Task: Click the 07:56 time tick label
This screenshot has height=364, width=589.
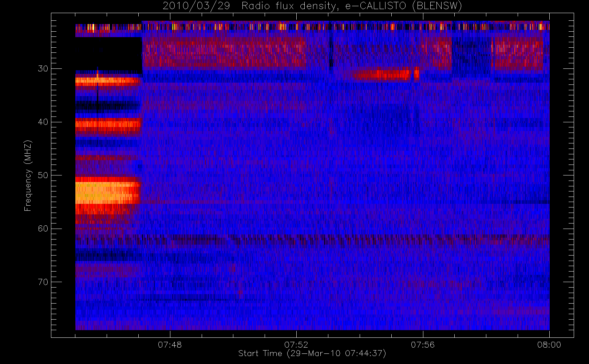Action: point(423,345)
